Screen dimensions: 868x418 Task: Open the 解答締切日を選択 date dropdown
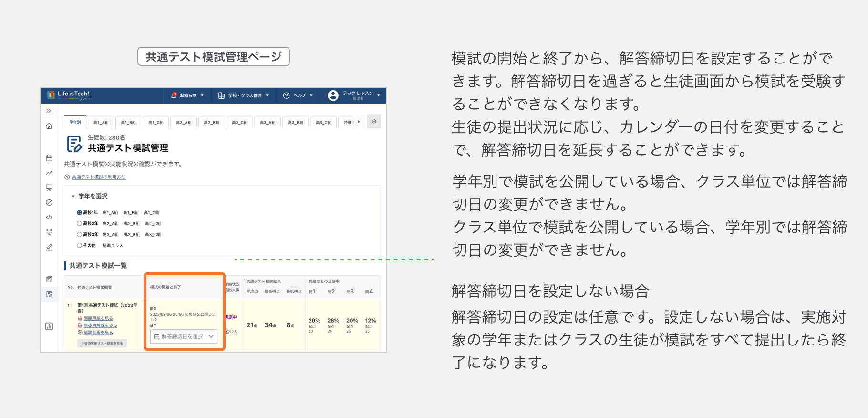(184, 336)
